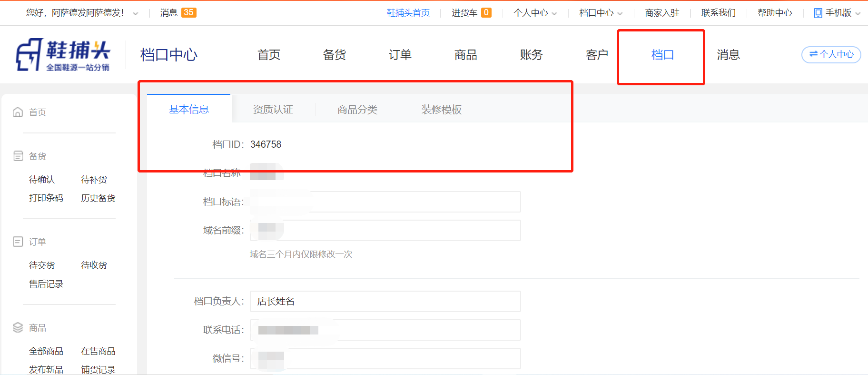Click the 备货 list icon in sidebar

pyautogui.click(x=18, y=156)
